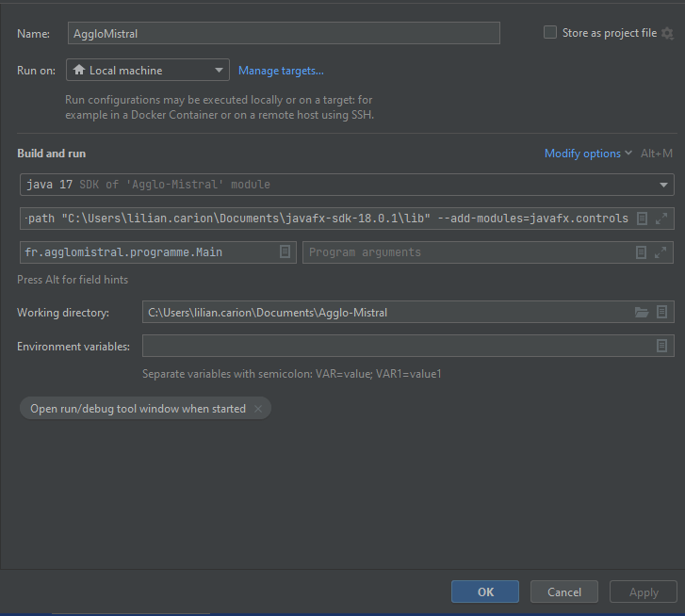Viewport: 685px width, 616px height.
Task: Open the java 17 SDK dropdown
Action: (x=347, y=185)
